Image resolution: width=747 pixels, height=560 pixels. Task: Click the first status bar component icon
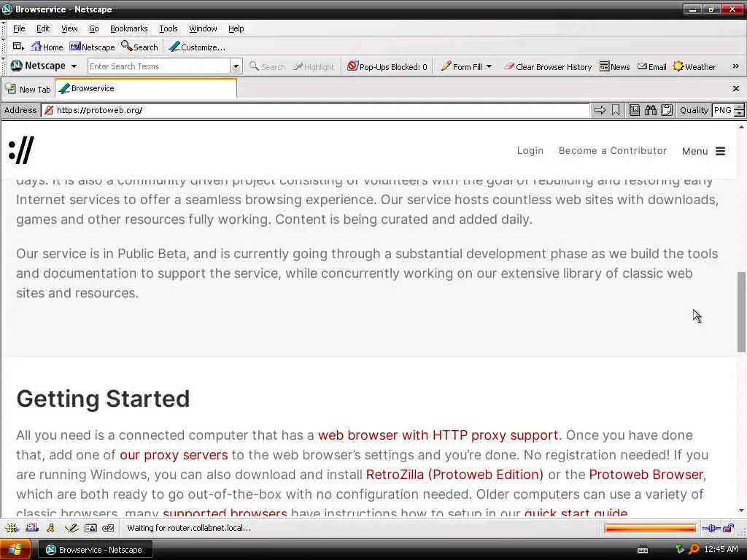[12, 528]
